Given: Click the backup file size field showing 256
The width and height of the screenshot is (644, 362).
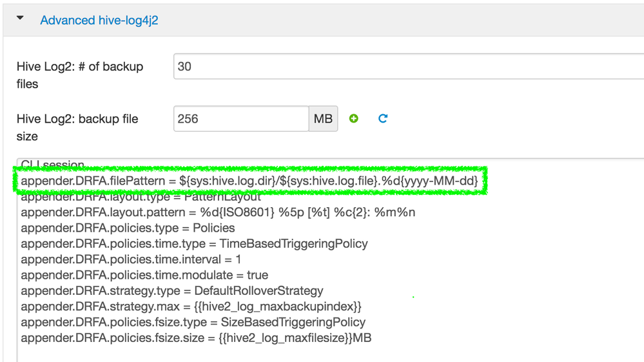Looking at the screenshot, I should tap(241, 119).
